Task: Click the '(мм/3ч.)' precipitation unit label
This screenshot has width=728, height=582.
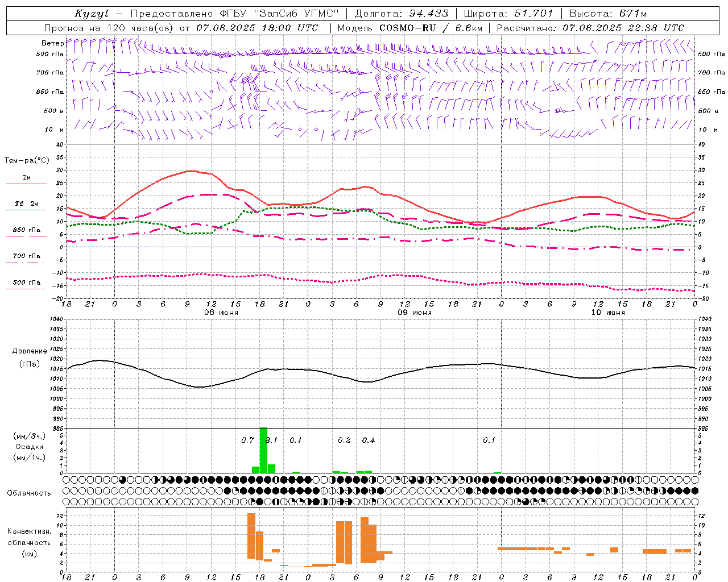Action: point(30,436)
